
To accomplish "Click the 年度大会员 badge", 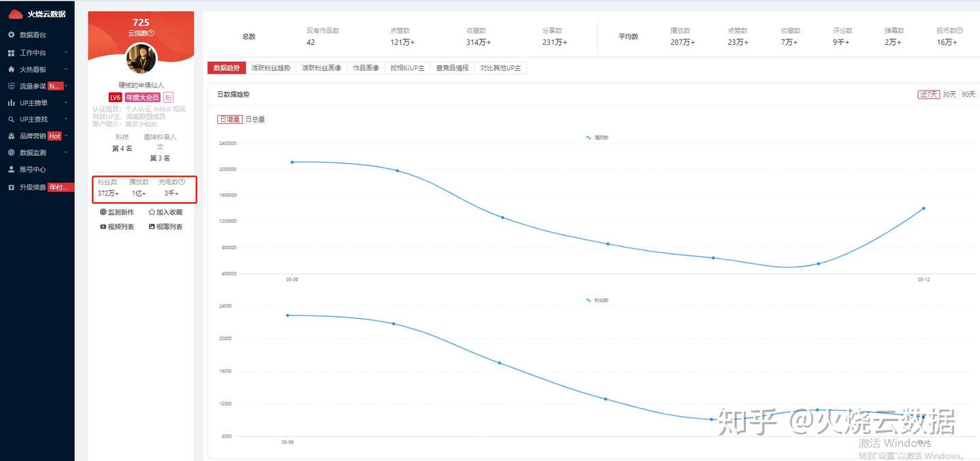I will 142,98.
